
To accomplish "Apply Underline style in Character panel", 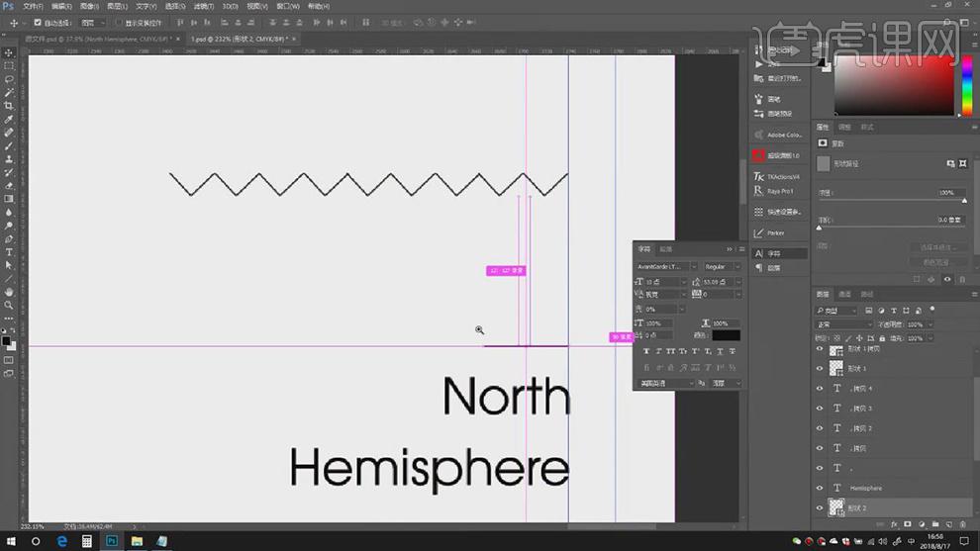I will [720, 352].
